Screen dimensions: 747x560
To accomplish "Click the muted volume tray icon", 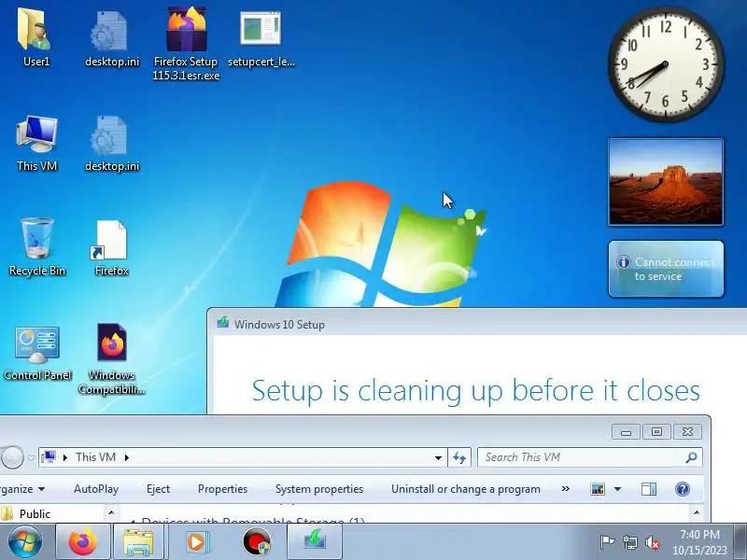I will click(652, 542).
